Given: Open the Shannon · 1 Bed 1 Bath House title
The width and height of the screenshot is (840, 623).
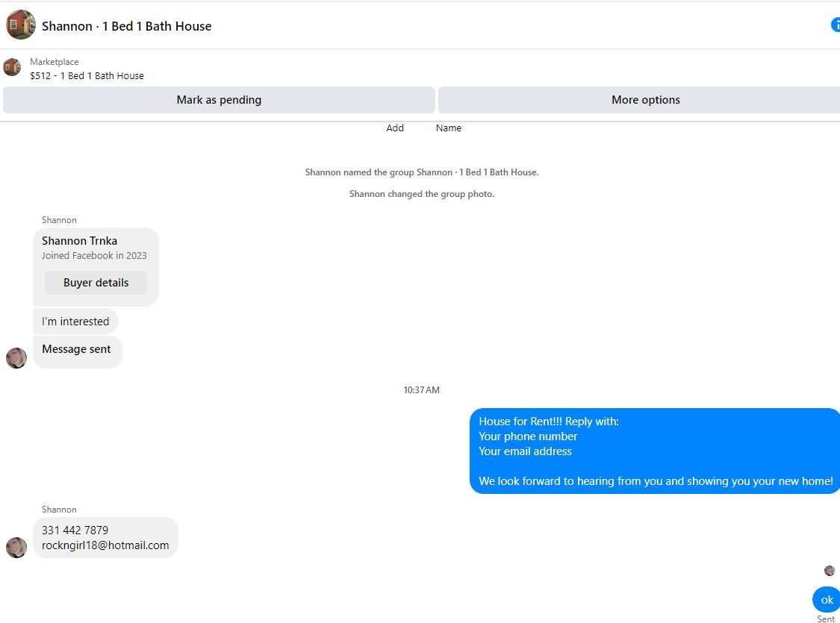Looking at the screenshot, I should pyautogui.click(x=126, y=26).
